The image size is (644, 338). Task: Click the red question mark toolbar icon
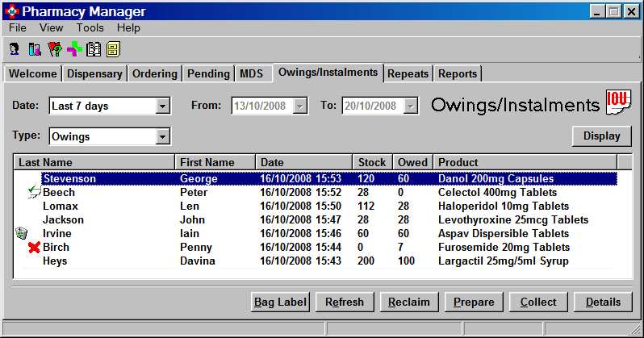[x=54, y=49]
